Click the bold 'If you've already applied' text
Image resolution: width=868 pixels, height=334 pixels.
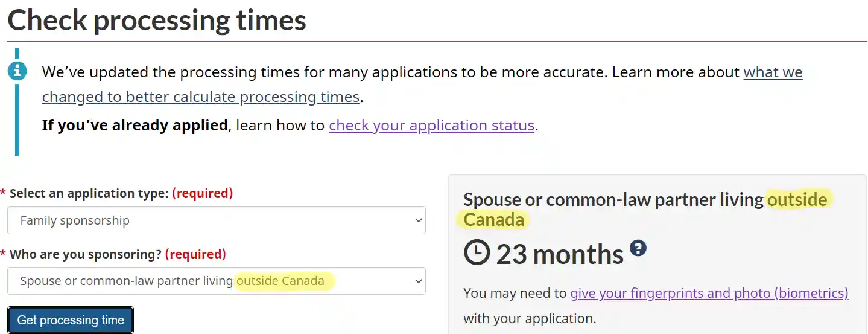tap(135, 126)
